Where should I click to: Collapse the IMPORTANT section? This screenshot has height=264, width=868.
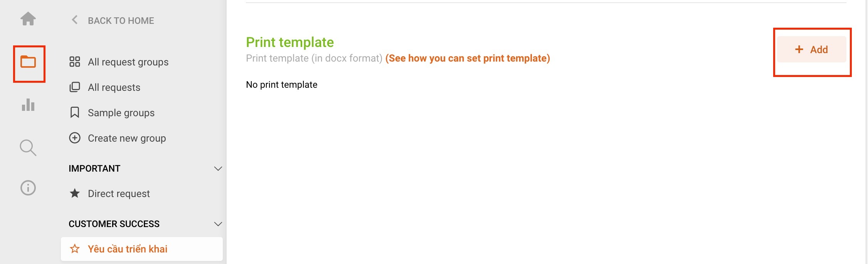click(x=218, y=168)
